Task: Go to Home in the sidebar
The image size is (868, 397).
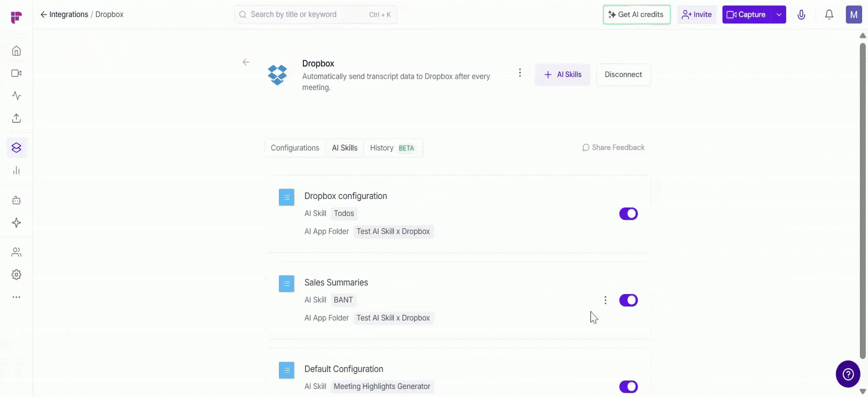Action: coord(16,51)
